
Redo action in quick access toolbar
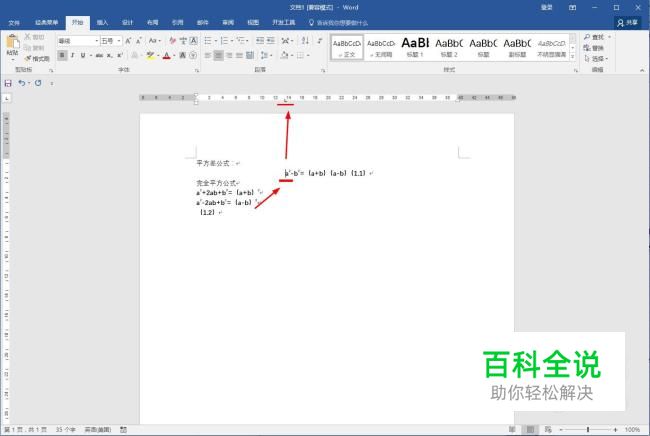[38, 83]
